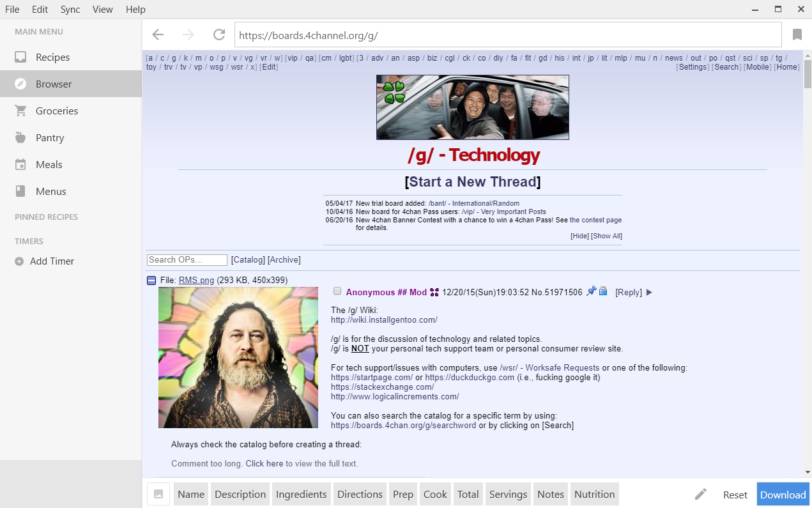Open the startpage.com link
This screenshot has width=812, height=508.
coord(371,378)
